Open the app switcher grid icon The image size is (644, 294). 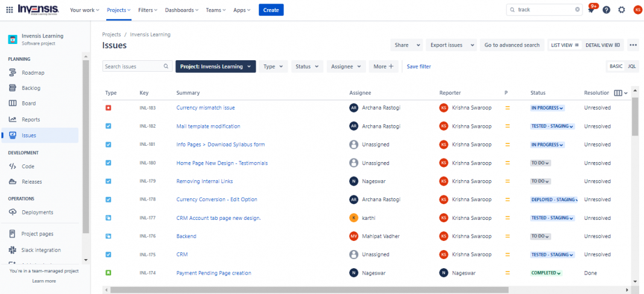10,10
